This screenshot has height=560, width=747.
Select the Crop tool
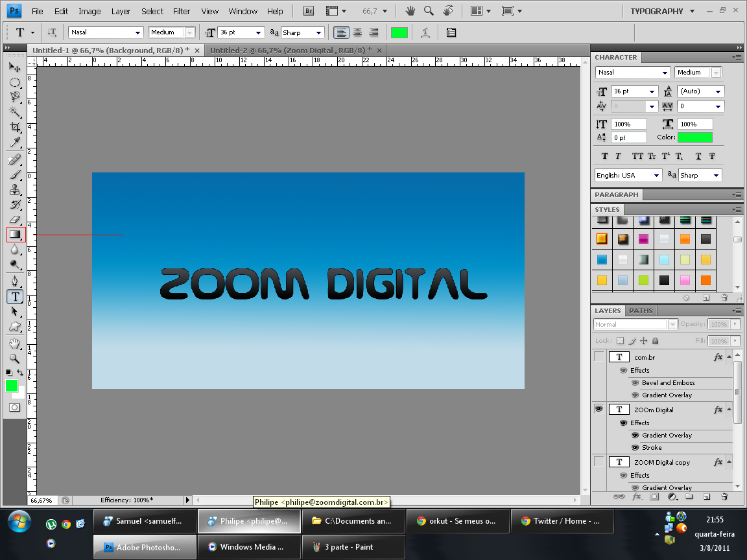point(15,127)
